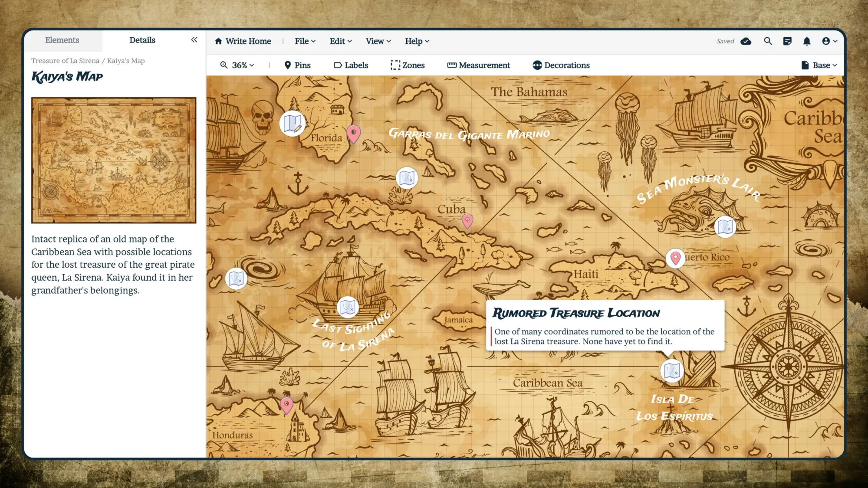Open the Pins tool

(x=298, y=65)
